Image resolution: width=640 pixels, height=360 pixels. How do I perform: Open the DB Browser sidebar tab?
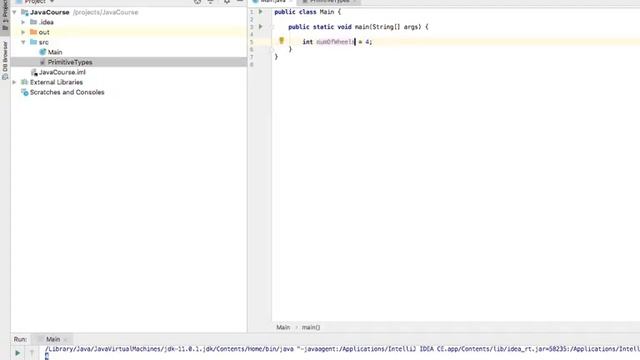(x=5, y=60)
